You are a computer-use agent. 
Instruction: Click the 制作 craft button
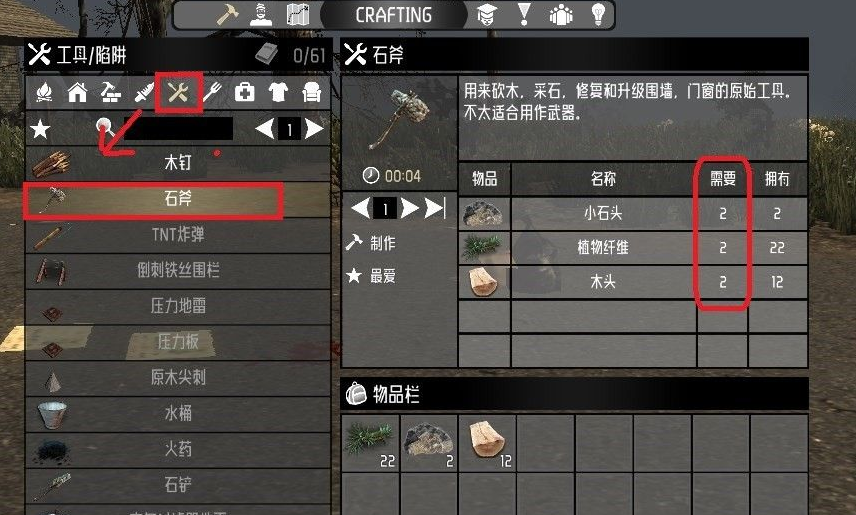(x=371, y=242)
